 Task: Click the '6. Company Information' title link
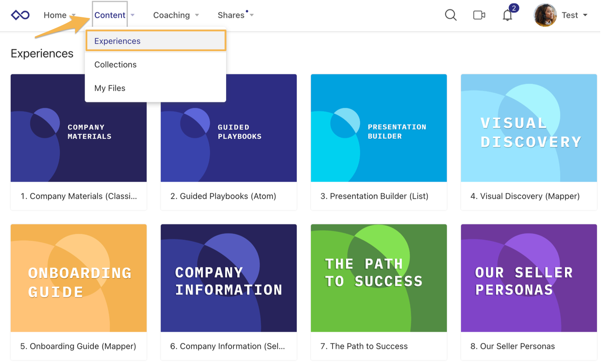point(227,346)
